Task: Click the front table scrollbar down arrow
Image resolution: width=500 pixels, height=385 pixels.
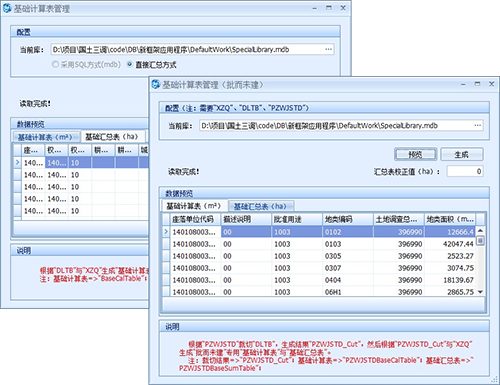Action: [x=480, y=292]
